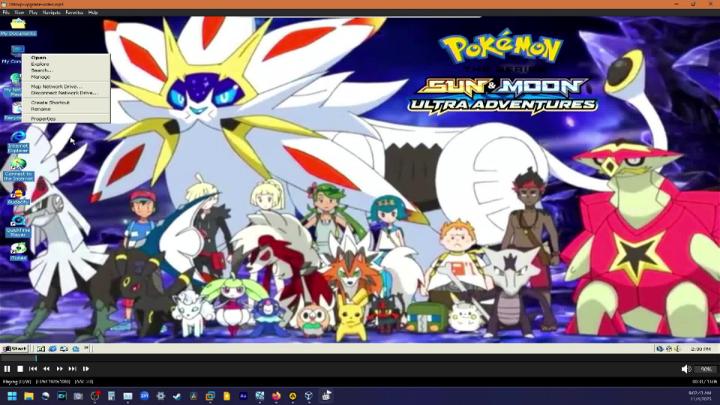Choose Properties in the context menu

[43, 118]
